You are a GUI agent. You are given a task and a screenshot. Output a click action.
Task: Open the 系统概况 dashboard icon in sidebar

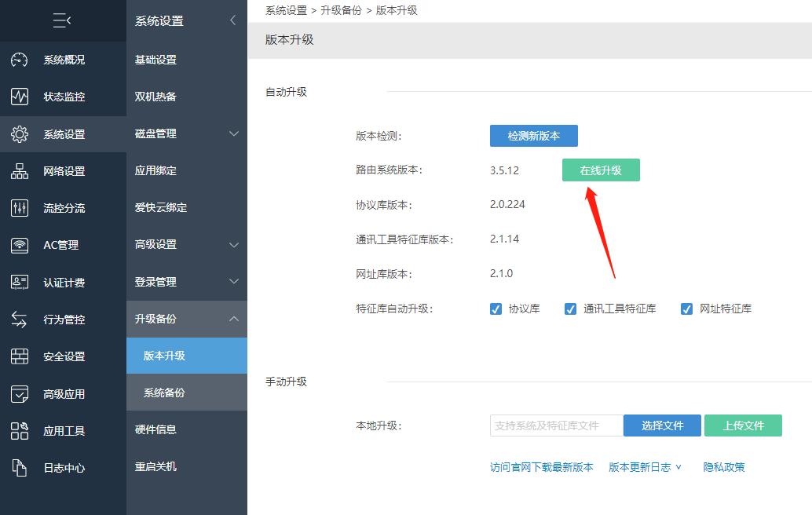point(19,60)
